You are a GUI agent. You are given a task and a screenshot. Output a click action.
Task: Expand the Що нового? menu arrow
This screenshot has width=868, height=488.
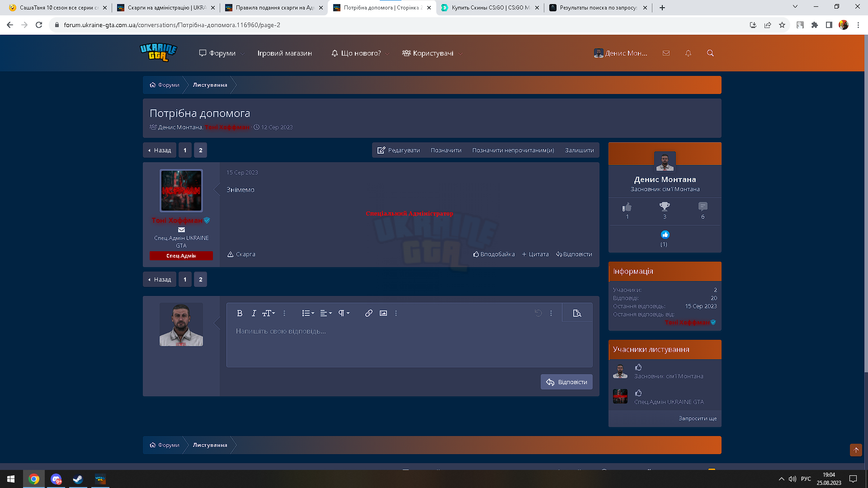tap(387, 54)
